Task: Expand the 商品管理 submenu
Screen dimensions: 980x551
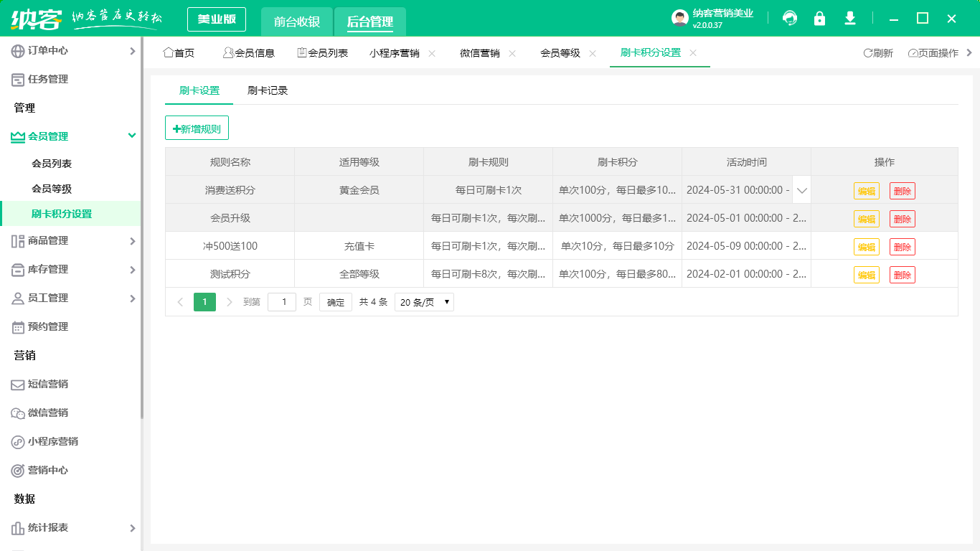Action: click(x=72, y=240)
